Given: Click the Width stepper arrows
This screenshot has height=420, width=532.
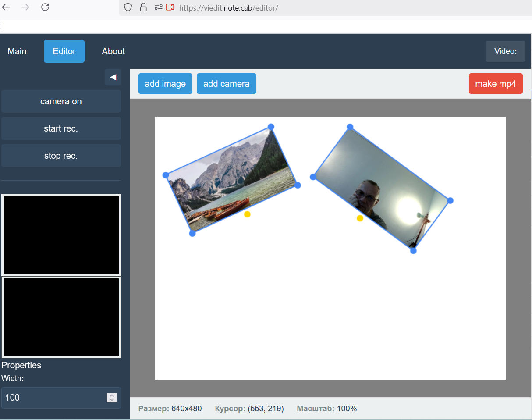Looking at the screenshot, I should (112, 398).
